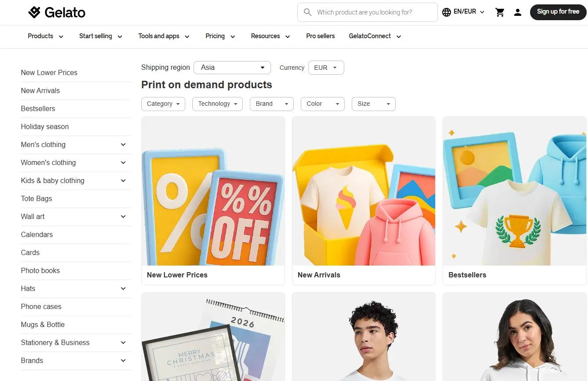Open the shopping cart icon
This screenshot has height=381, width=588.
(x=500, y=12)
